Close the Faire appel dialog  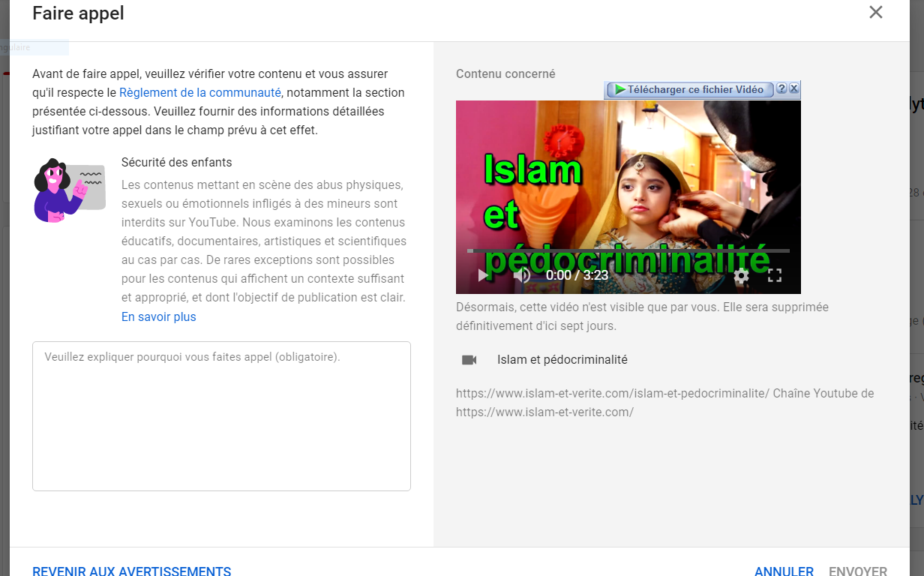875,13
